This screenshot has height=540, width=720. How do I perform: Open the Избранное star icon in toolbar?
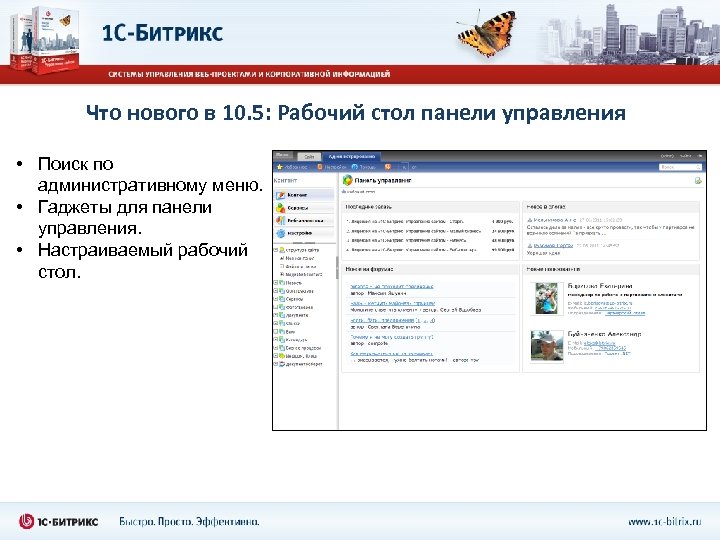click(279, 167)
